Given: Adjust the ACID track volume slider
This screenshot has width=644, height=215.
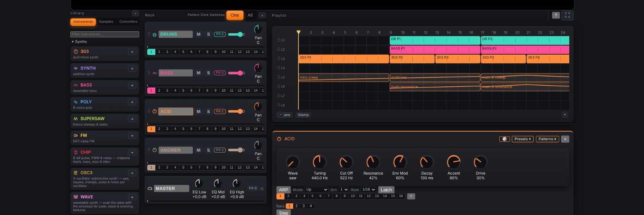Looking at the screenshot, I should pyautogui.click(x=236, y=111).
